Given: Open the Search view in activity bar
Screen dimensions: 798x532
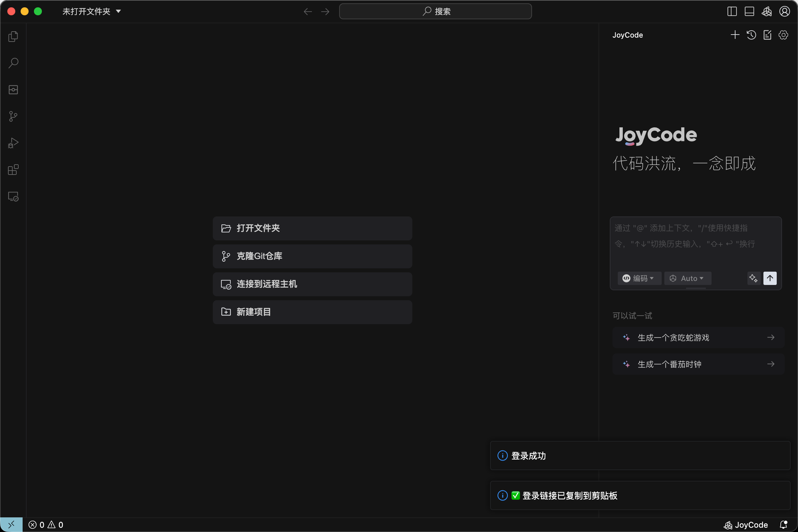Looking at the screenshot, I should pos(13,63).
